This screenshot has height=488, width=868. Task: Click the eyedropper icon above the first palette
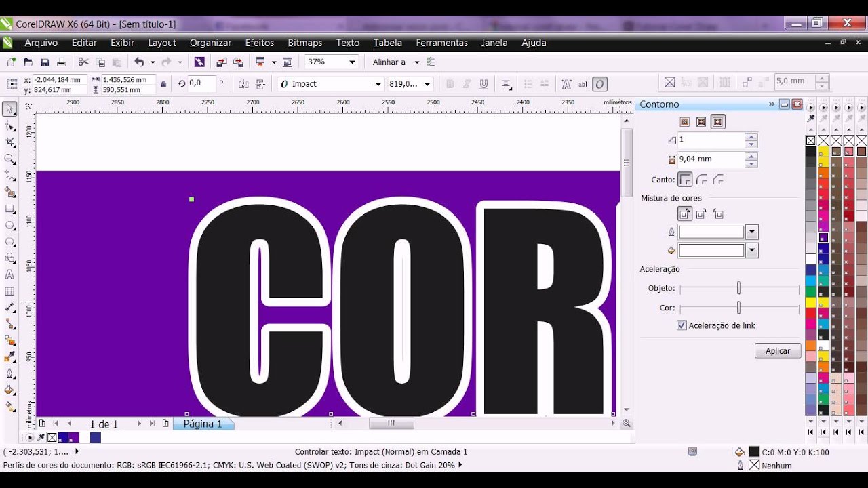pyautogui.click(x=810, y=119)
